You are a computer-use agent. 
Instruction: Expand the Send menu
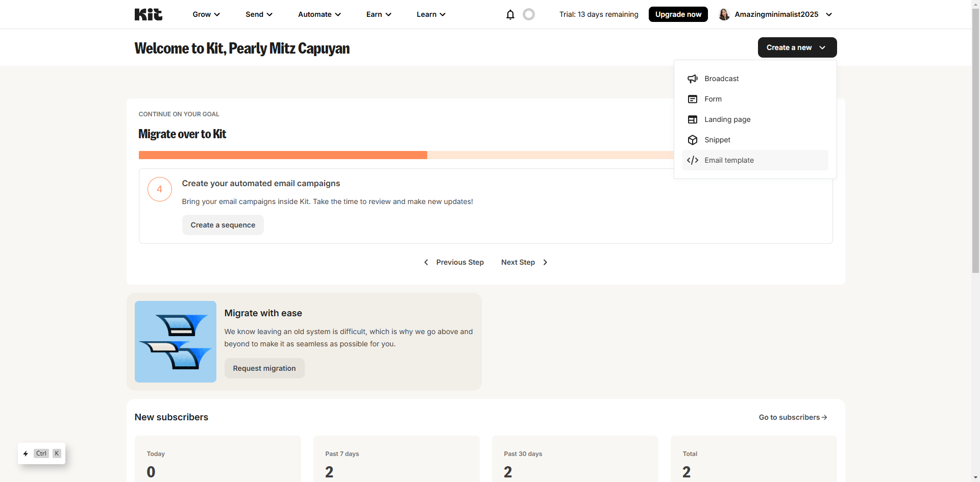coord(259,14)
